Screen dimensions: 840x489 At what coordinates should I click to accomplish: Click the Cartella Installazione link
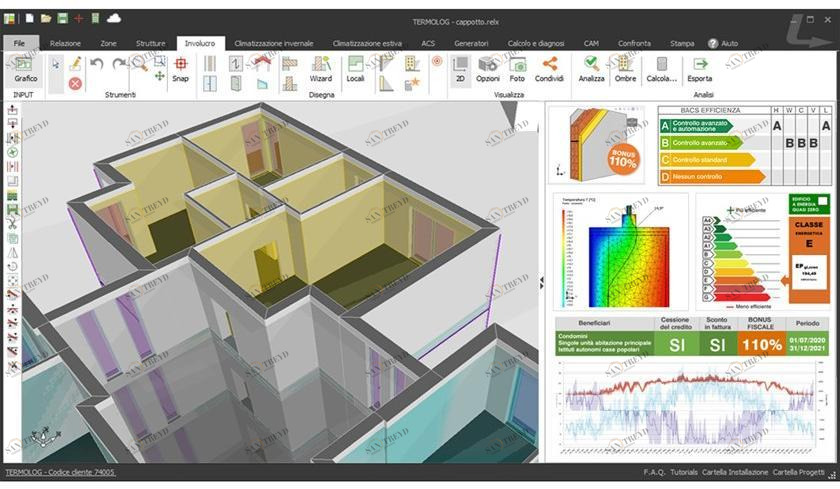(737, 472)
